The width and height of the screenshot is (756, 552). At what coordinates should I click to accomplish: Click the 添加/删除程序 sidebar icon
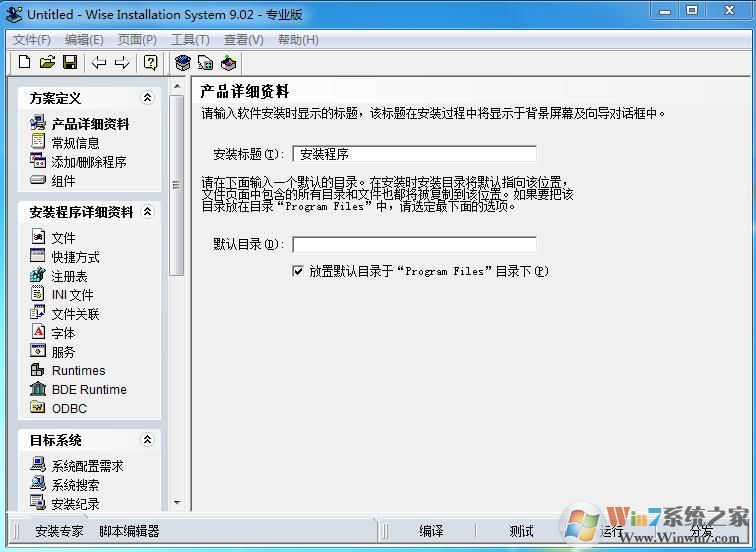point(38,160)
